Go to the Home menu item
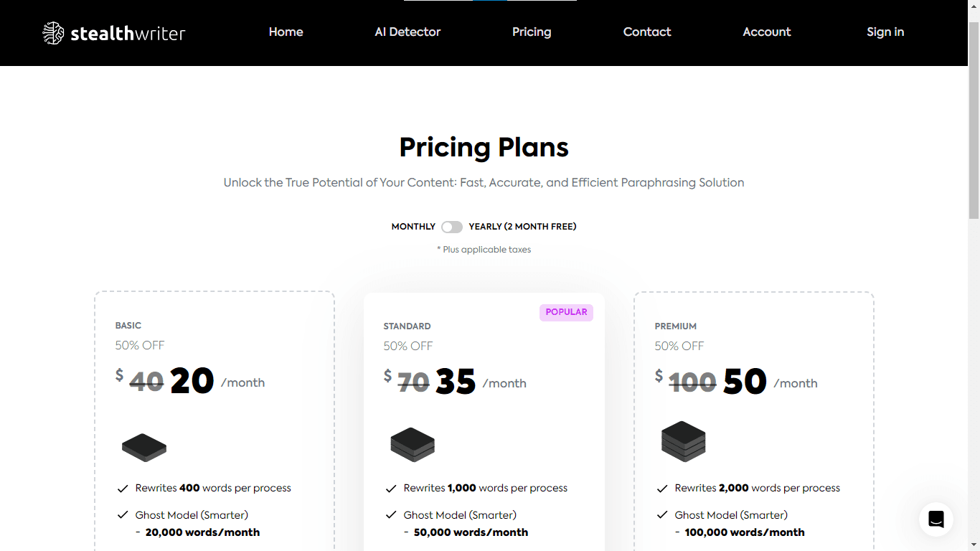This screenshot has height=551, width=980. [x=286, y=32]
